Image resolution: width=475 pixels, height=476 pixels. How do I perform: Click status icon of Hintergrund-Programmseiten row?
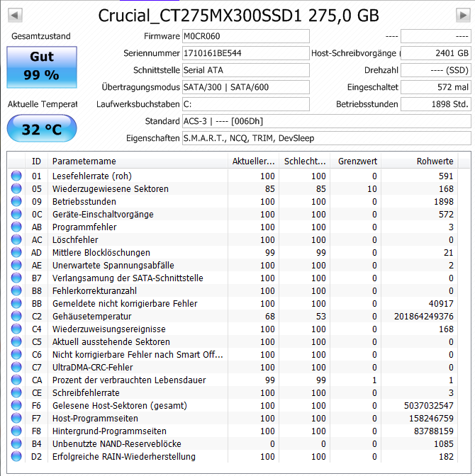coord(16,431)
